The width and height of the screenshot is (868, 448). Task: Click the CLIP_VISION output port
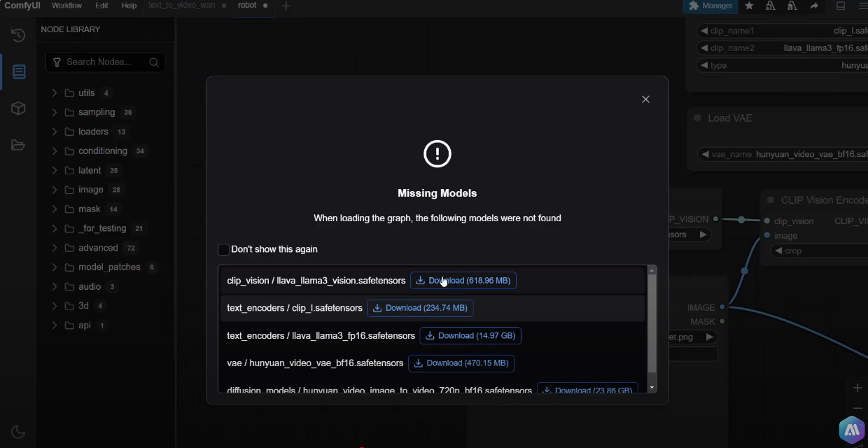click(715, 219)
